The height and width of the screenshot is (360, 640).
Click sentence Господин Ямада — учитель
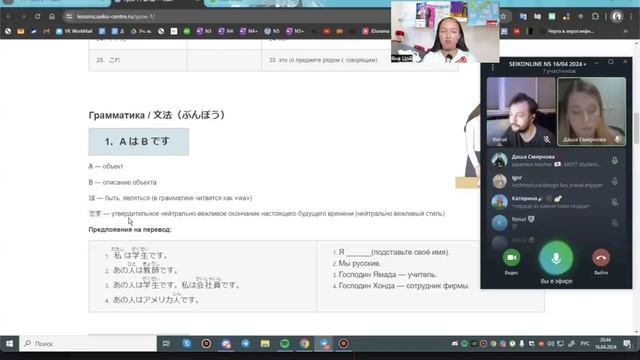(387, 275)
